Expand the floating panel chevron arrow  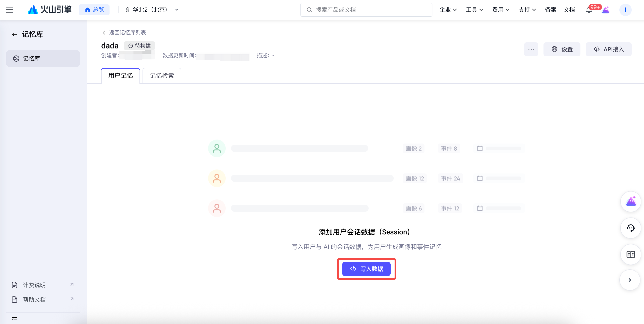(629, 280)
